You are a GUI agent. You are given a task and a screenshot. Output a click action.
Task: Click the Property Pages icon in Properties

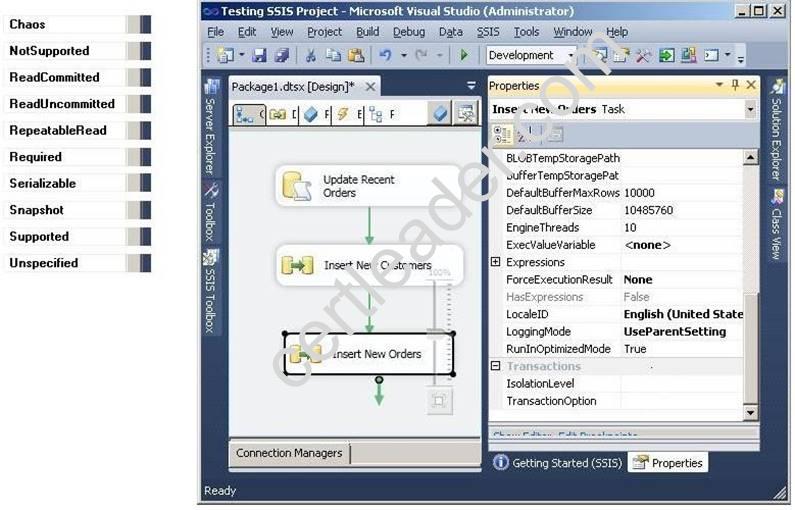click(x=555, y=135)
